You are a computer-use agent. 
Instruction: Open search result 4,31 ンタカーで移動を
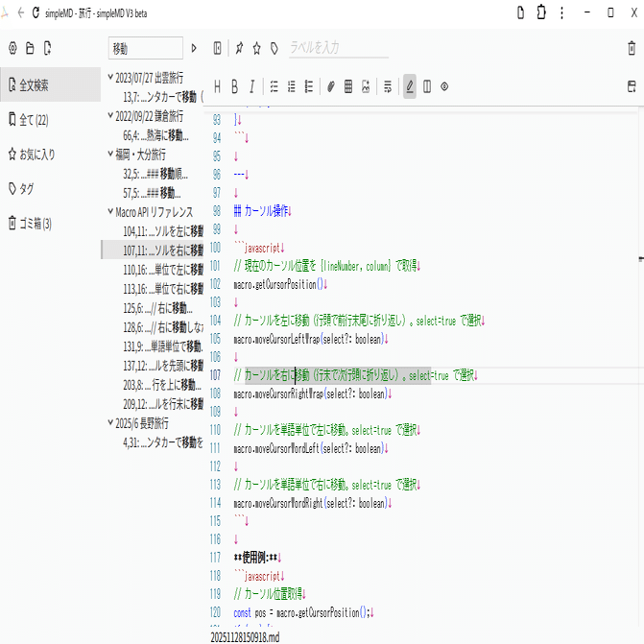(x=153, y=442)
